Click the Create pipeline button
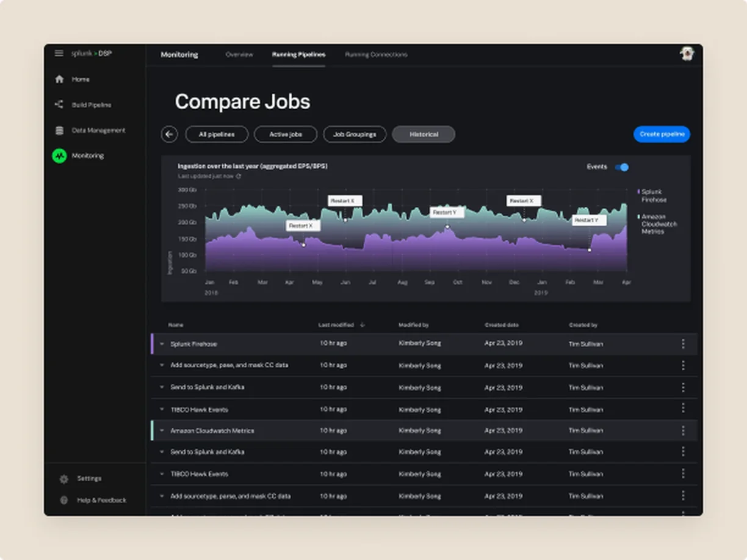Image resolution: width=747 pixels, height=560 pixels. click(662, 134)
